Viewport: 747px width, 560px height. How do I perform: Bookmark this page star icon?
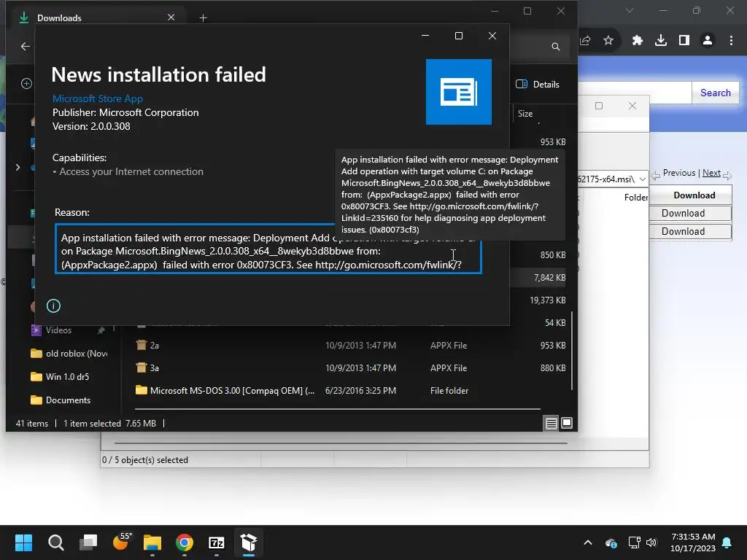(608, 41)
